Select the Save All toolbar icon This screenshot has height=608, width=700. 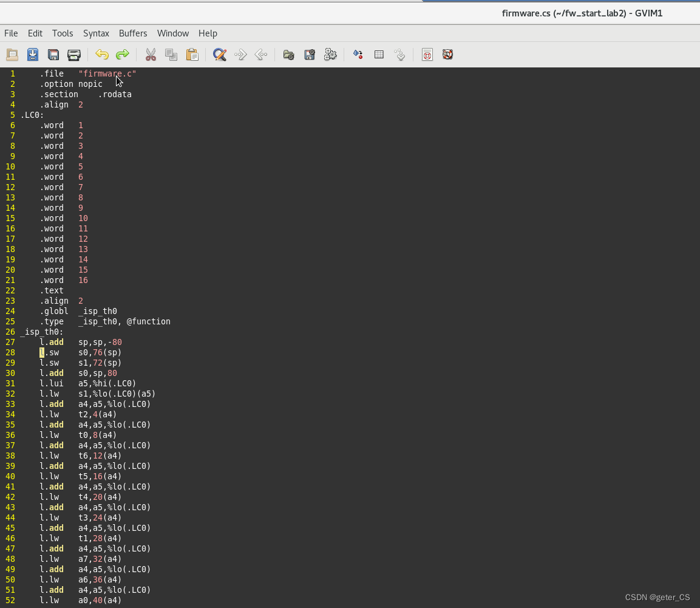(53, 55)
